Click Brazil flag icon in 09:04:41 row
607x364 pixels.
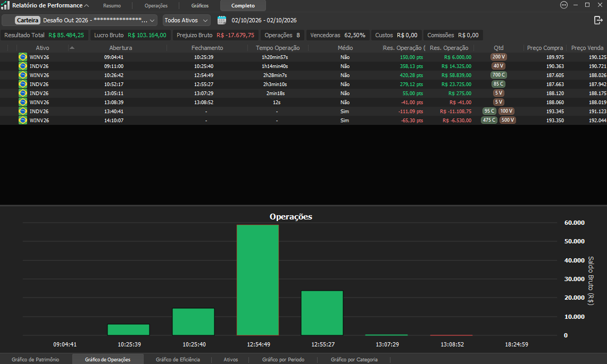click(x=23, y=57)
